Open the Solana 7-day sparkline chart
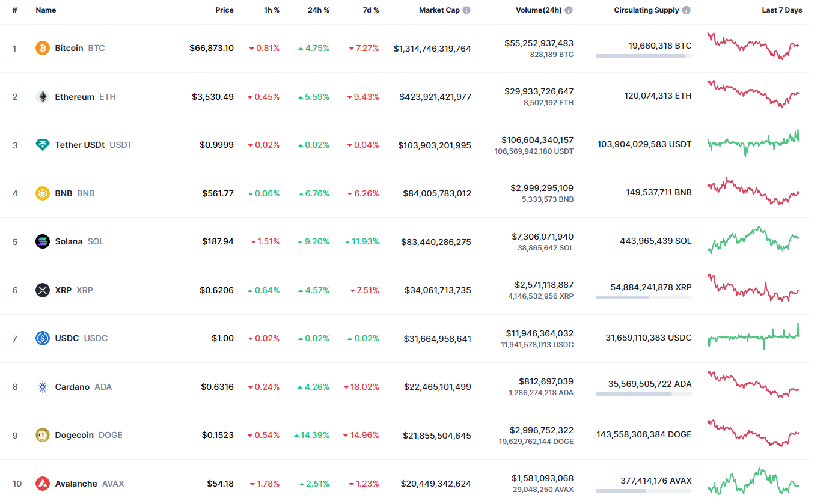 click(x=754, y=239)
